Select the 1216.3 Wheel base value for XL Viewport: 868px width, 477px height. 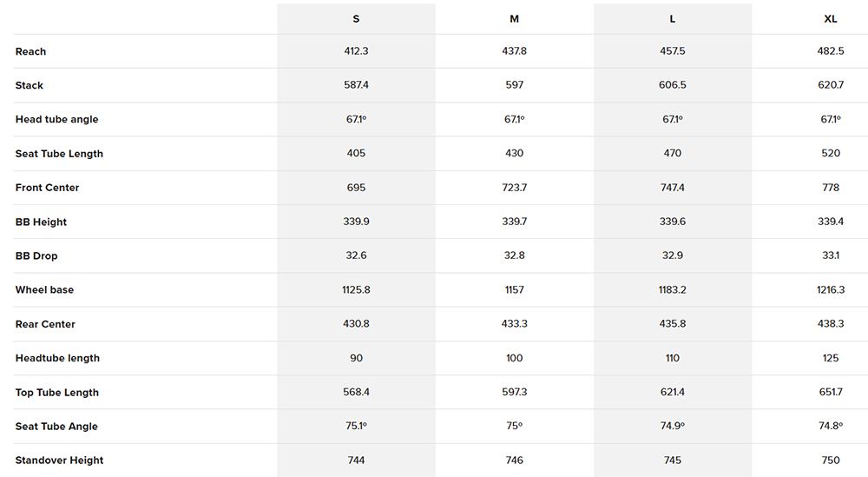click(x=831, y=290)
